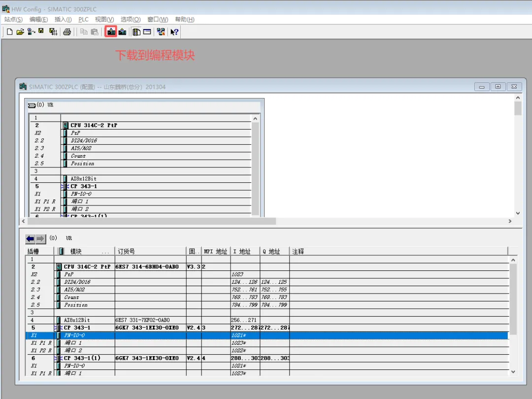Select highlighted PN-IO-0 row in detail table
532x399 pixels.
point(267,335)
